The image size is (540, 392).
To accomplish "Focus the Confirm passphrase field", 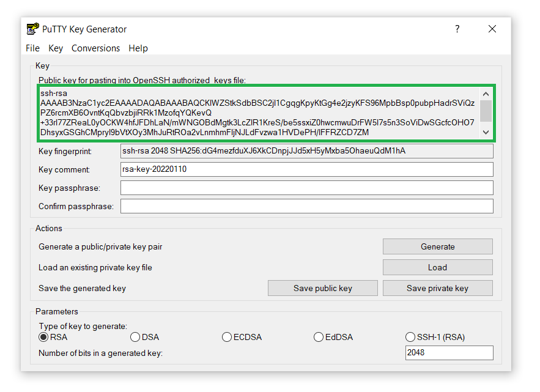I will (306, 206).
